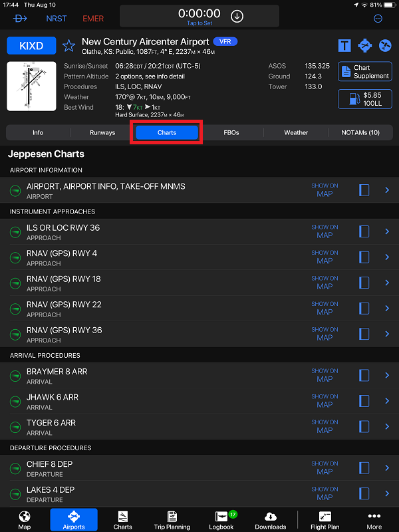Tap the Direct-To icon
The image size is (399, 532).
click(x=20, y=19)
